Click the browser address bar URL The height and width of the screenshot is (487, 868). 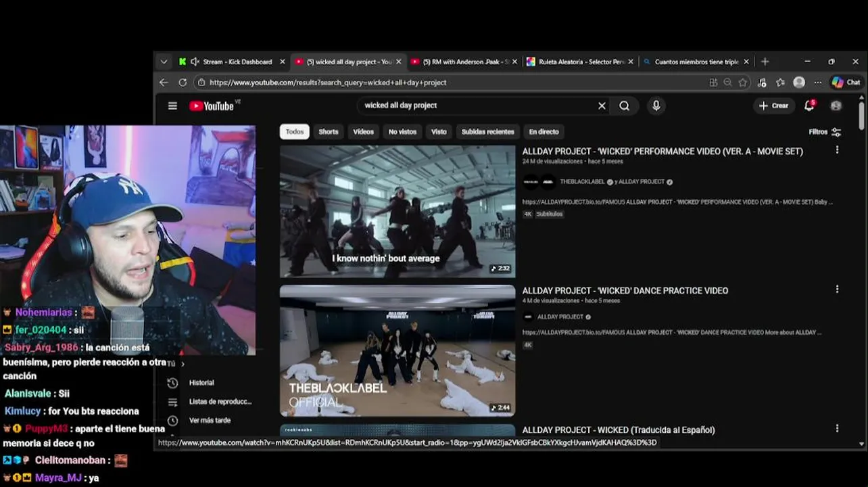(x=328, y=83)
